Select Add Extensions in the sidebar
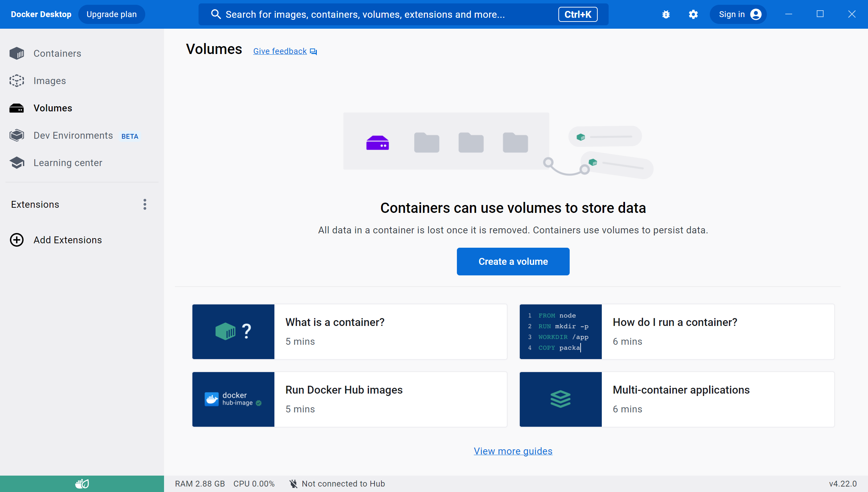The height and width of the screenshot is (492, 868). [x=82, y=240]
